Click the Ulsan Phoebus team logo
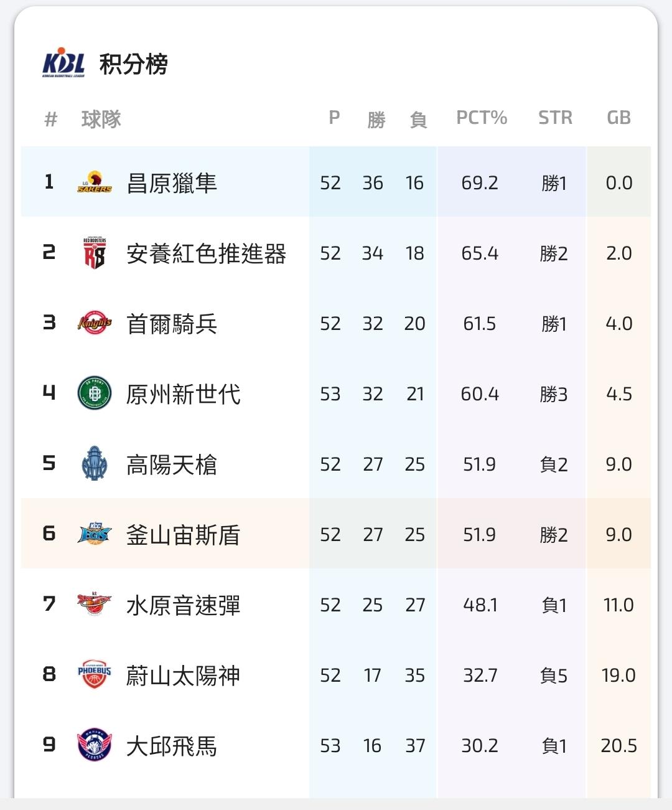672x810 pixels. click(95, 675)
